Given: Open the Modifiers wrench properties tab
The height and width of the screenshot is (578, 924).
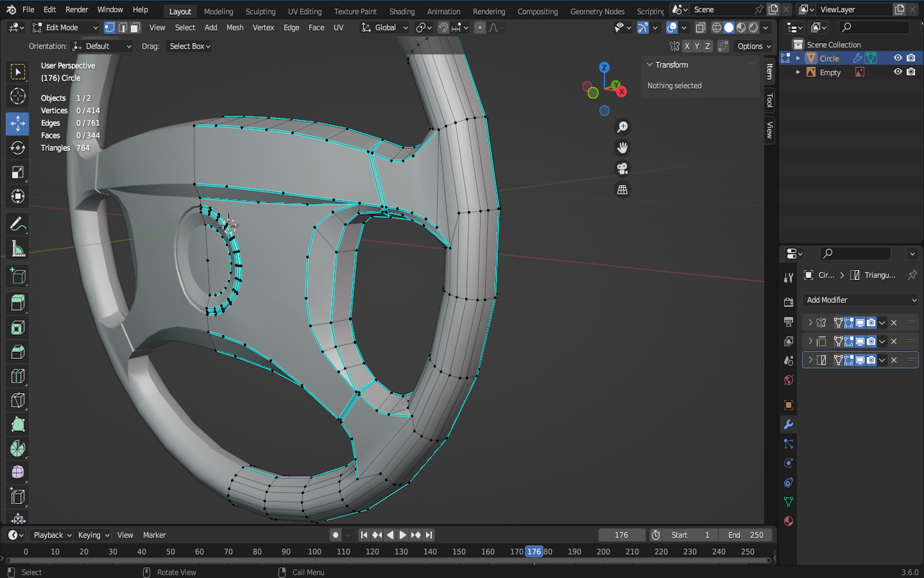Looking at the screenshot, I should [x=789, y=425].
